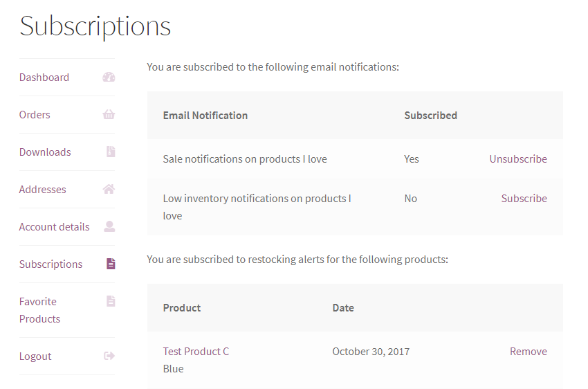Remove Test Product C restocking alert
This screenshot has width=588, height=389.
point(528,352)
